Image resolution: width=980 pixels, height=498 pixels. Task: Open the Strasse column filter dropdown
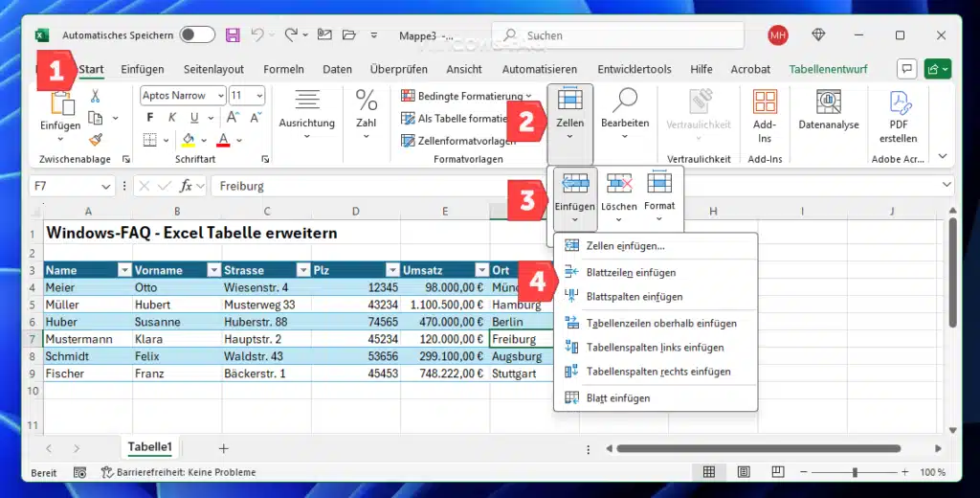[x=303, y=270]
